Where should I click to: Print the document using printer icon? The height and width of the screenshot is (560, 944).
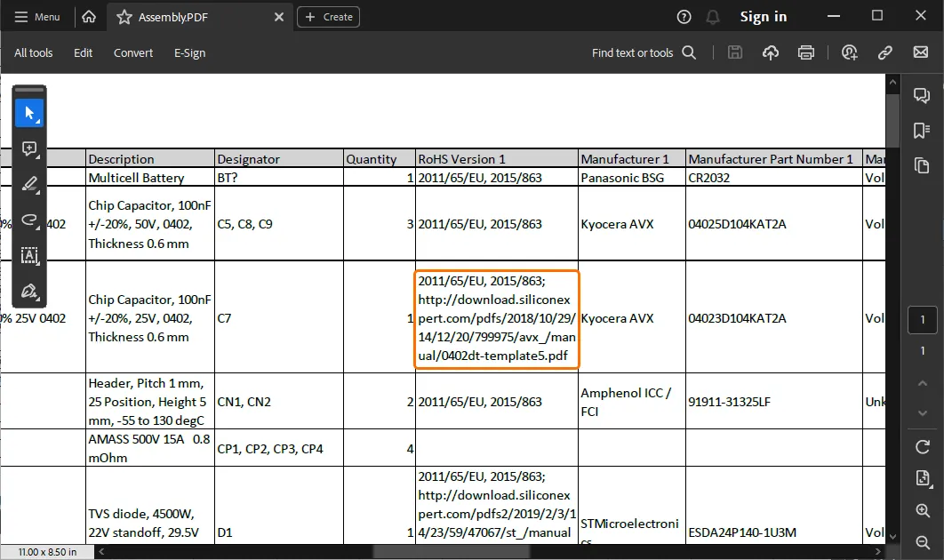[x=805, y=52]
